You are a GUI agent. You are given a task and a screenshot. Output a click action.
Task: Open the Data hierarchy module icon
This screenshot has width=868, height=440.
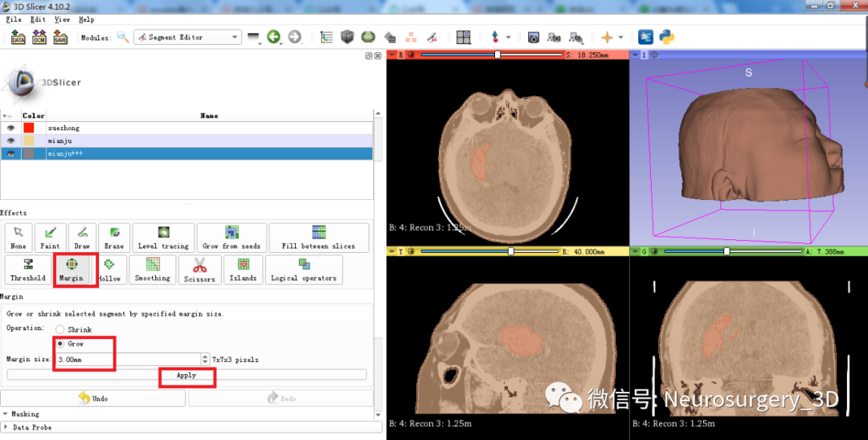click(x=326, y=37)
